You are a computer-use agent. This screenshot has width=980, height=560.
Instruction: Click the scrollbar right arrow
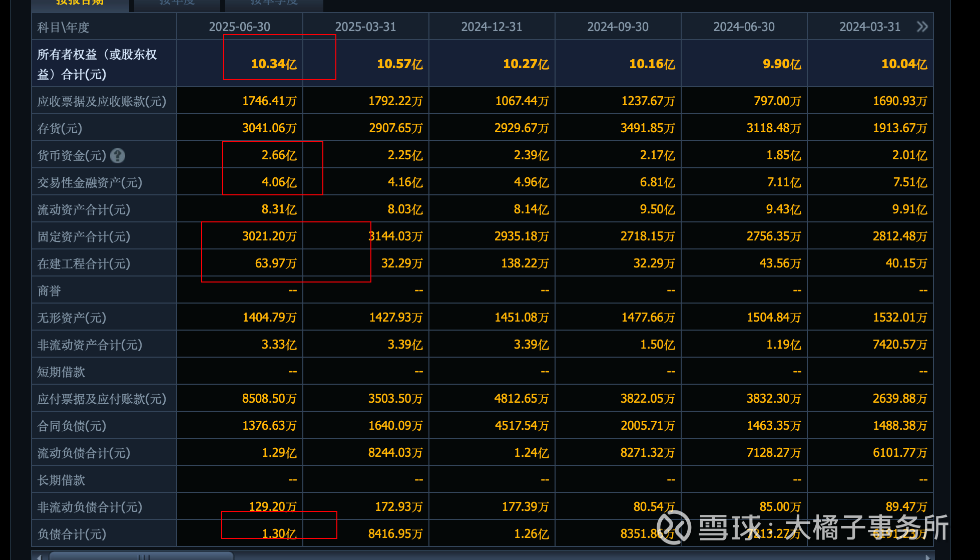927,556
